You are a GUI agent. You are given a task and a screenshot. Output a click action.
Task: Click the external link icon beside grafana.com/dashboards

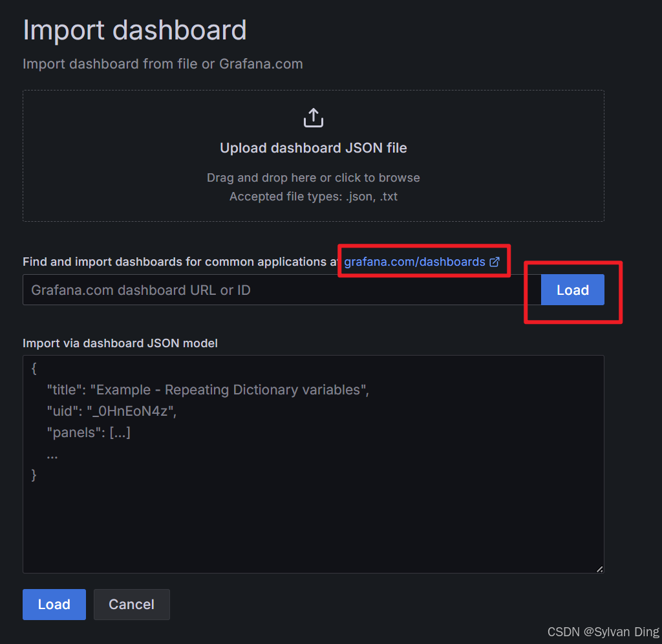(x=495, y=262)
